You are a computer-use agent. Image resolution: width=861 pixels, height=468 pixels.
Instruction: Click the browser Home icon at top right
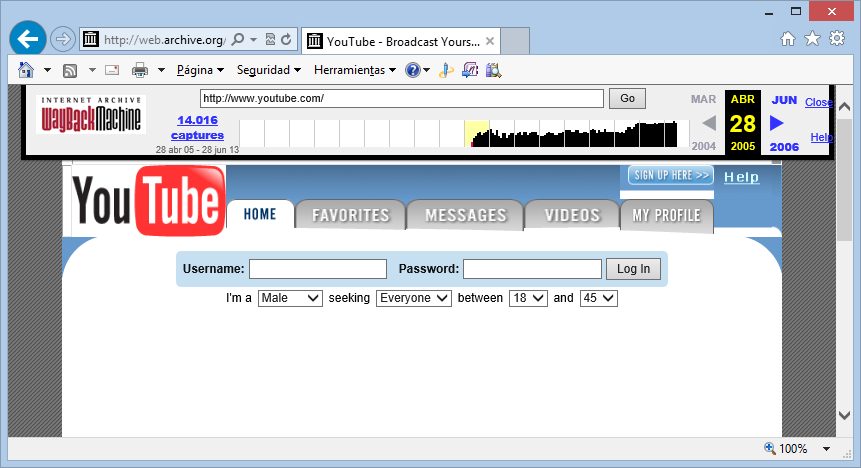[x=788, y=38]
